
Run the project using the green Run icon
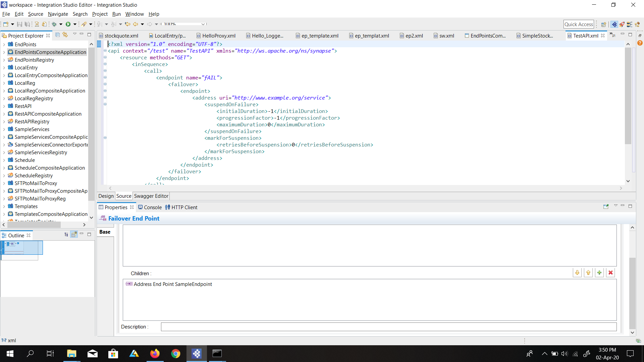click(68, 24)
